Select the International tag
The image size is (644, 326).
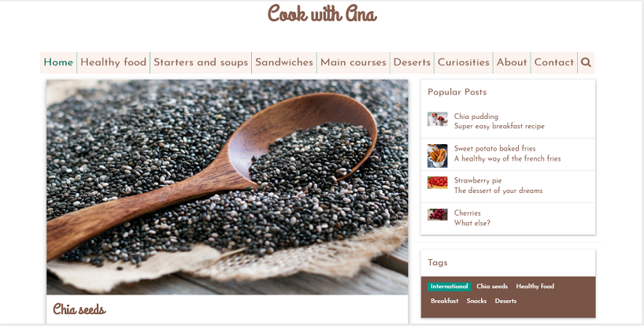pyautogui.click(x=450, y=287)
